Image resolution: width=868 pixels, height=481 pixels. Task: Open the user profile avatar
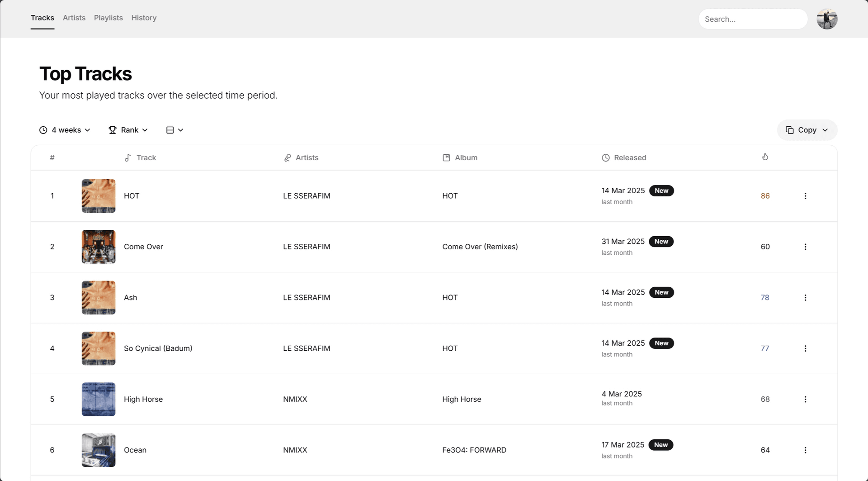coord(827,19)
